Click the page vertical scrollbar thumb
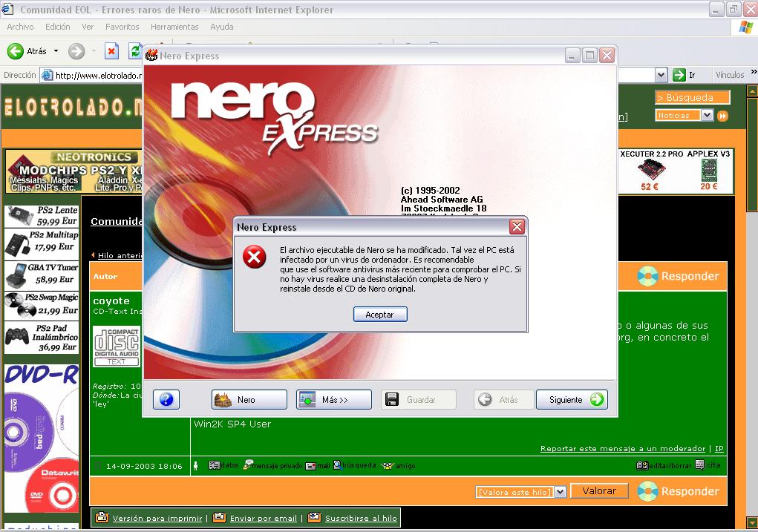This screenshot has height=532, width=758. [x=752, y=154]
